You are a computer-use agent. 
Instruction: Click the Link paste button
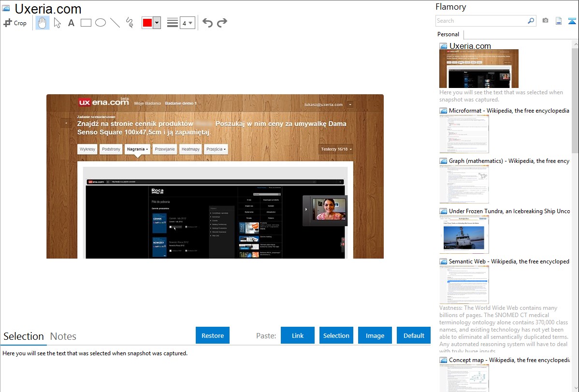click(x=298, y=335)
